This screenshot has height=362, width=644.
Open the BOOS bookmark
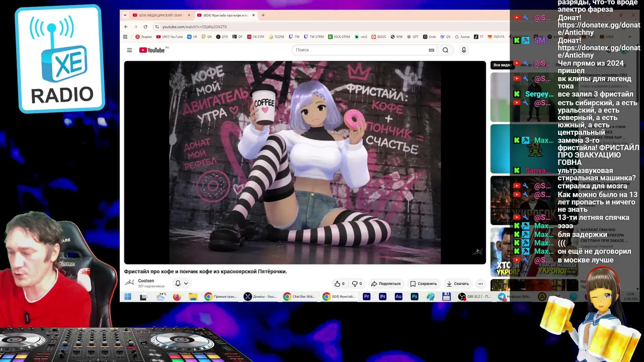(378, 37)
